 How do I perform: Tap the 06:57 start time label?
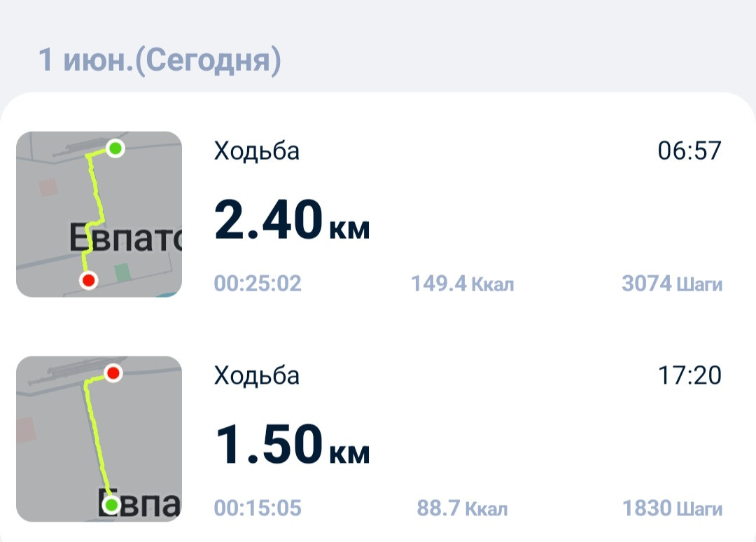point(689,151)
